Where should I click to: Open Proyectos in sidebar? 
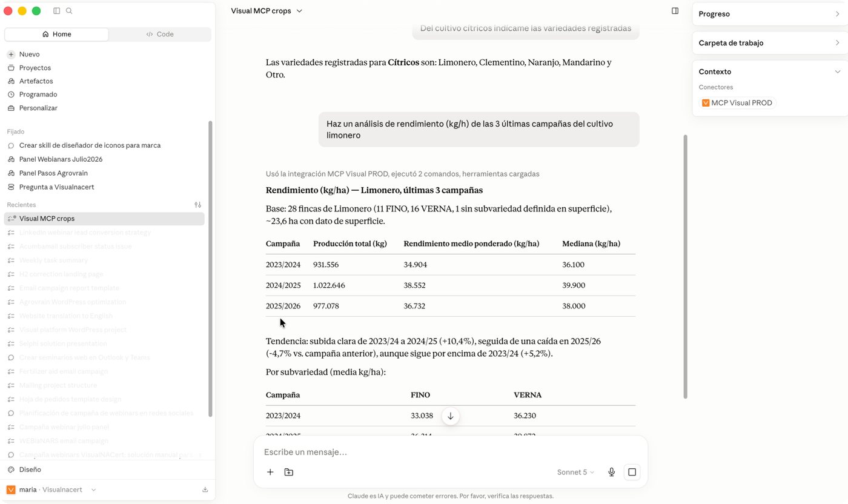(x=35, y=68)
